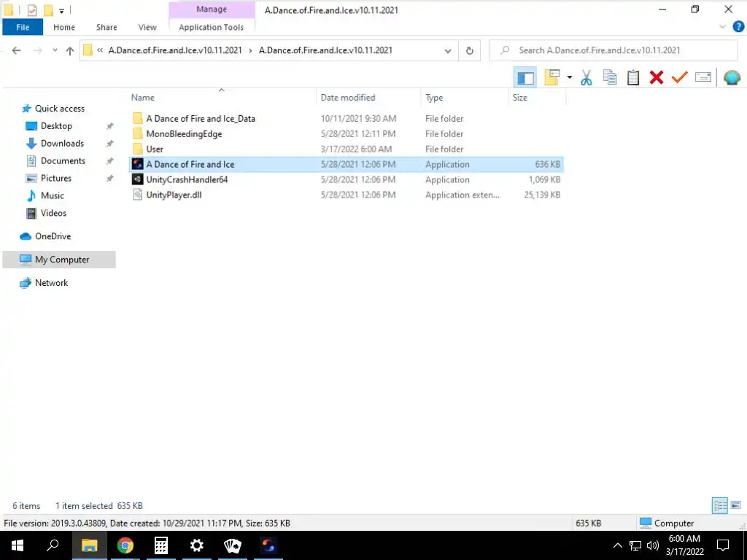The image size is (747, 560).
Task: Click the taskbar Search magnifier
Action: 53,545
